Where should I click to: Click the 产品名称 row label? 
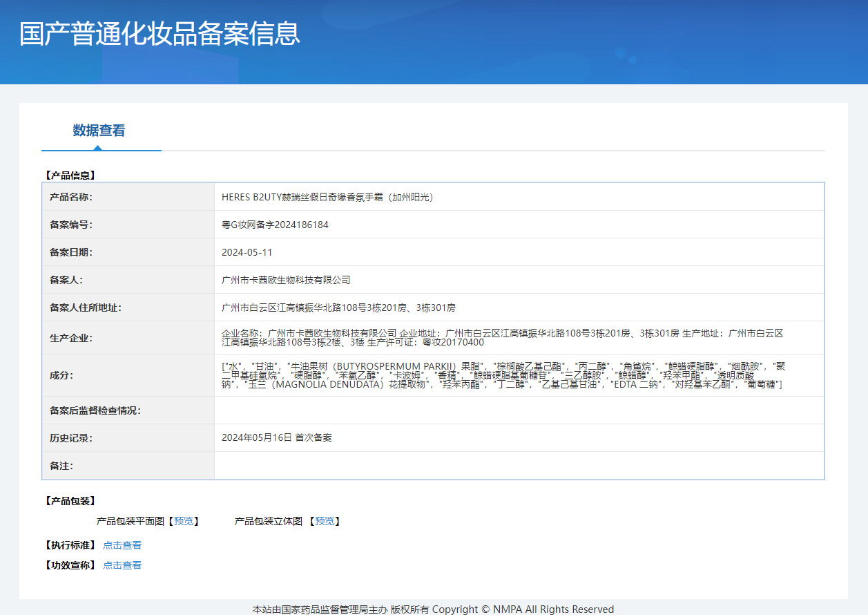[x=70, y=197]
